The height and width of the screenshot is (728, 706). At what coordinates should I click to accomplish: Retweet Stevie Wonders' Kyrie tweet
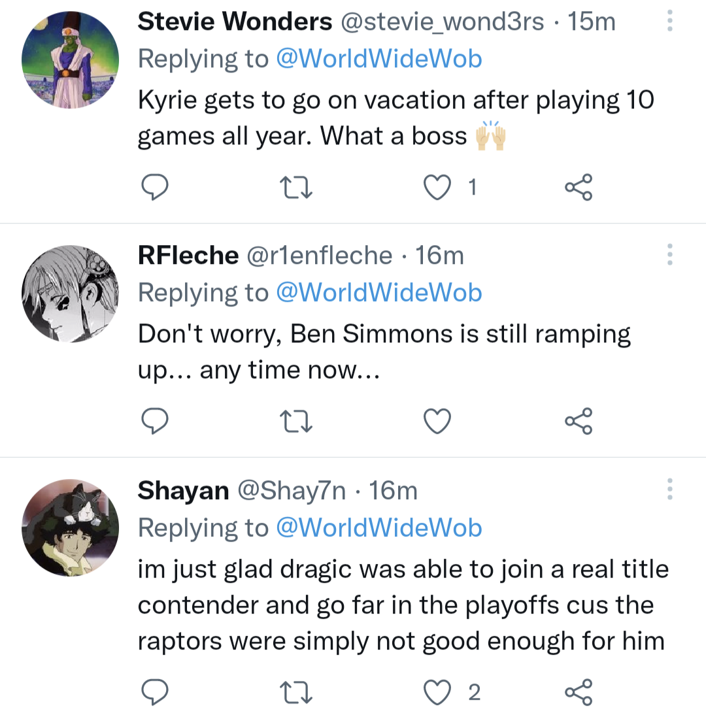[x=296, y=188]
